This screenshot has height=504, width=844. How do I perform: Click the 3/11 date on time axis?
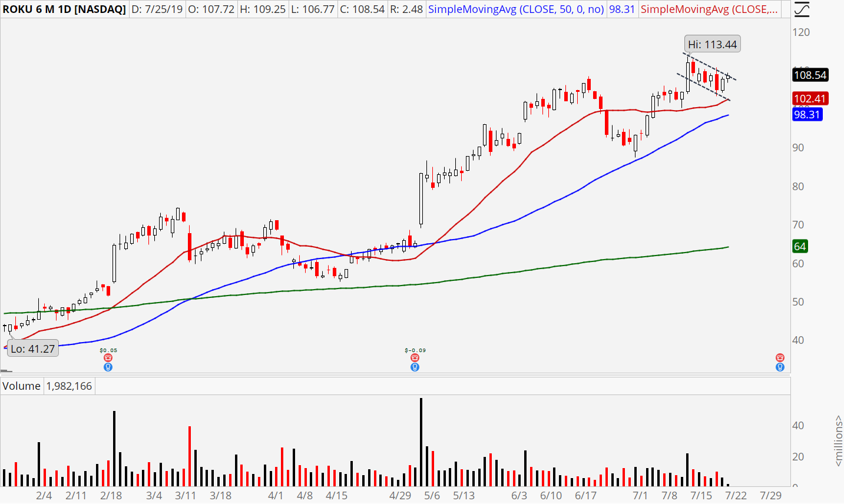[x=186, y=496]
